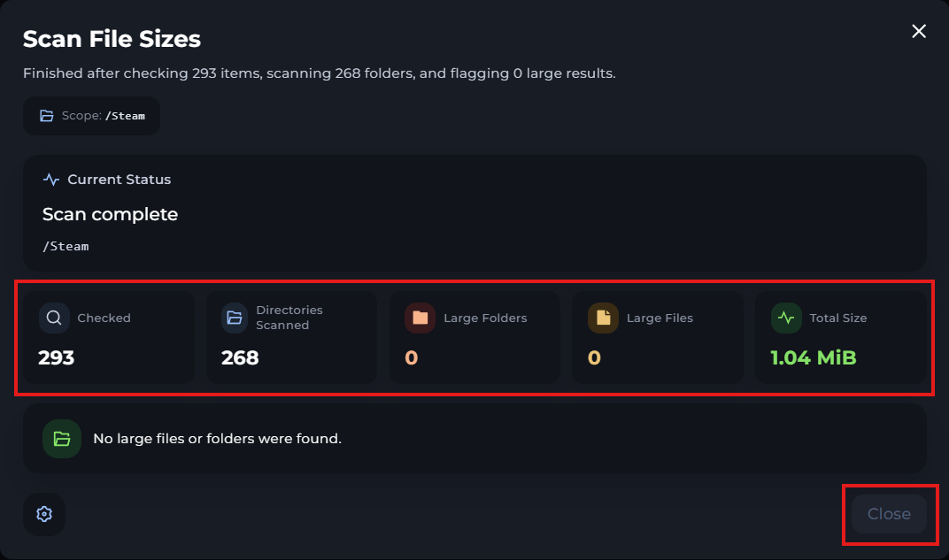Click the settings gear icon at bottom left
949x560 pixels.
(x=44, y=514)
